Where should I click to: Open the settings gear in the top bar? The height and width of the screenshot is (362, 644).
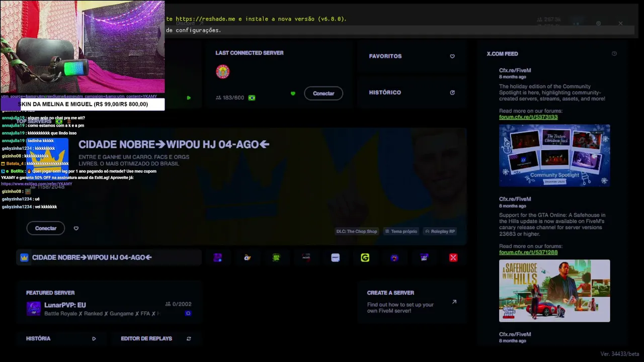[x=598, y=23]
